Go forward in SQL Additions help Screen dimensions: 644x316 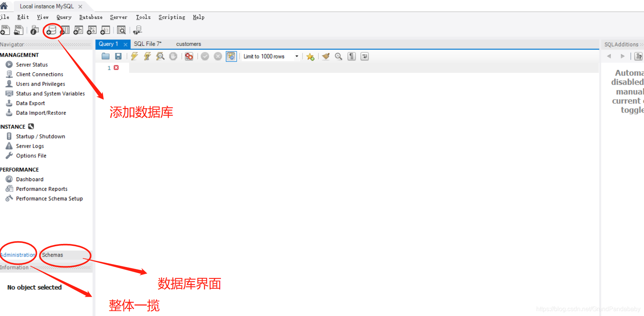coord(622,56)
